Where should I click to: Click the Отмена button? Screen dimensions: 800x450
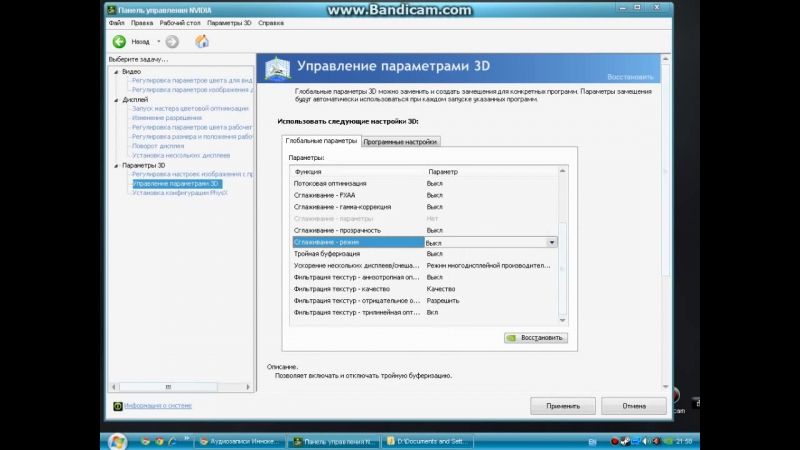[x=634, y=406]
